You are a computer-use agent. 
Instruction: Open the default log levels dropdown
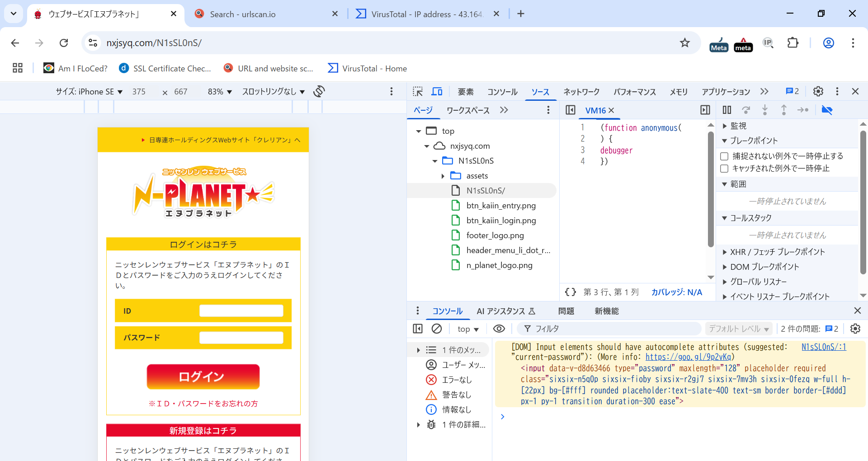[x=739, y=329]
